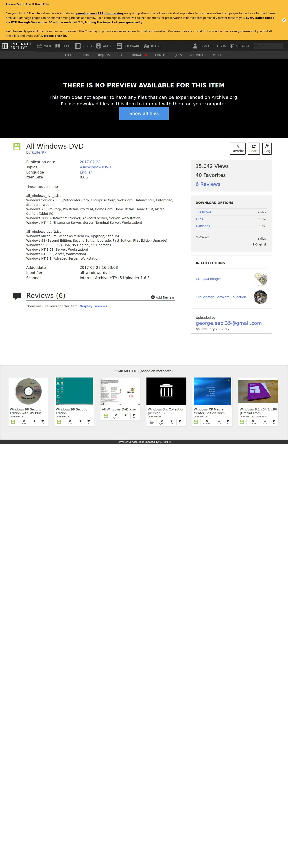Image resolution: width=288 pixels, height=868 pixels.
Task: Open the Contact menu item
Action: 161,55
